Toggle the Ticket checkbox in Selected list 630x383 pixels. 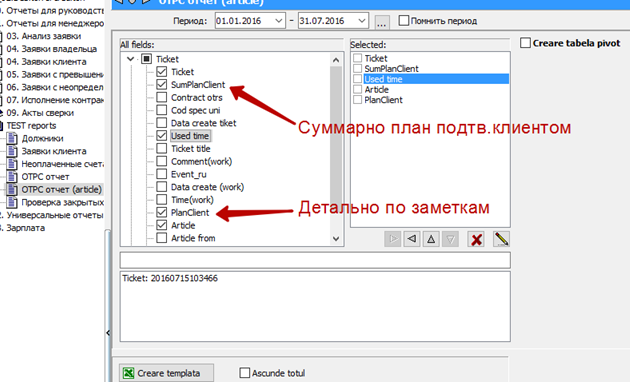pos(358,58)
